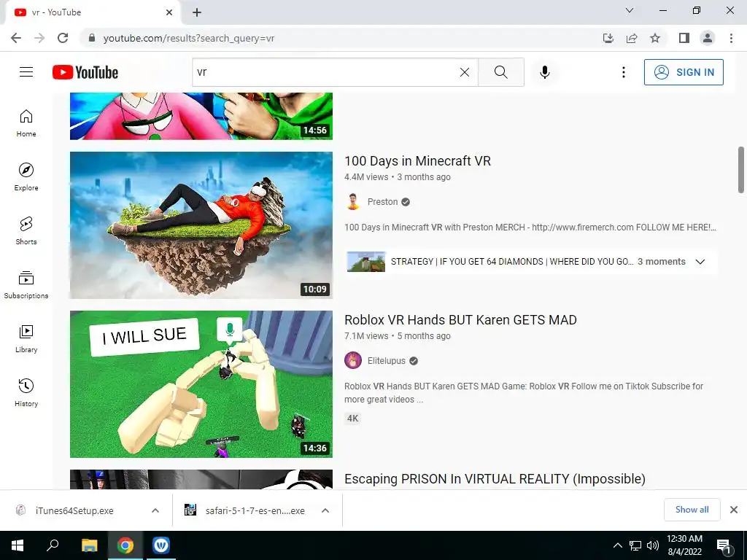Screen dimensions: 747x560
Task: Share this page icon in address bar
Action: point(632,38)
